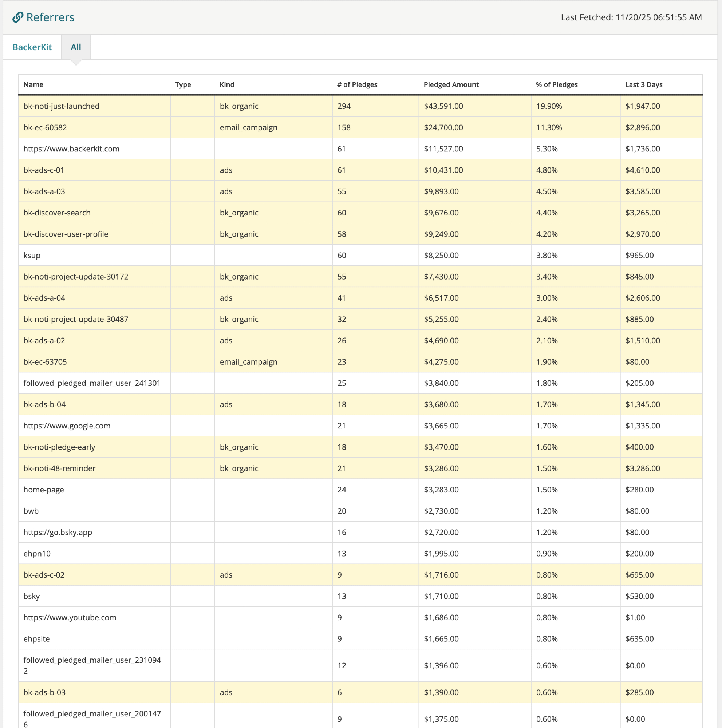
Task: Switch to the BackerKit tab
Action: 32,47
